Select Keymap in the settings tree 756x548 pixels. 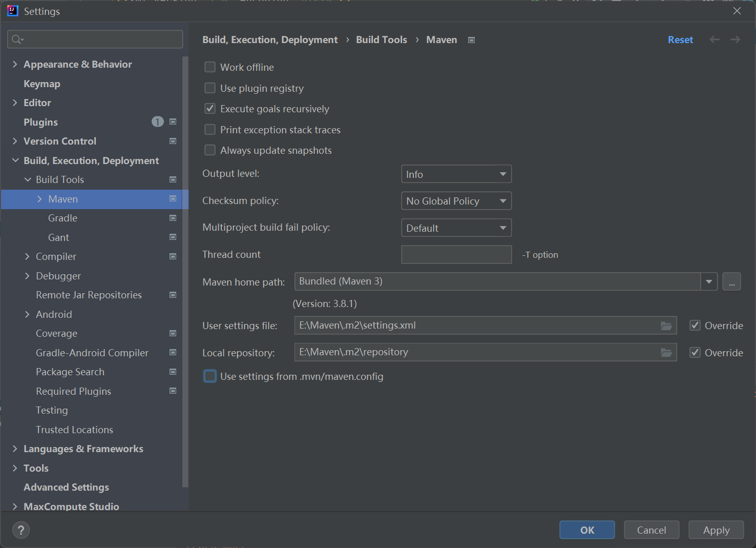[x=42, y=84]
